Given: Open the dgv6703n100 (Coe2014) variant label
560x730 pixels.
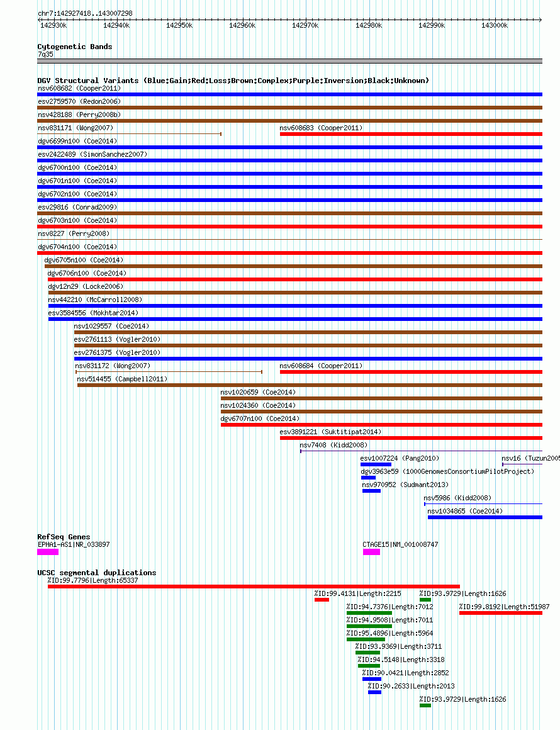Looking at the screenshot, I should (77, 220).
